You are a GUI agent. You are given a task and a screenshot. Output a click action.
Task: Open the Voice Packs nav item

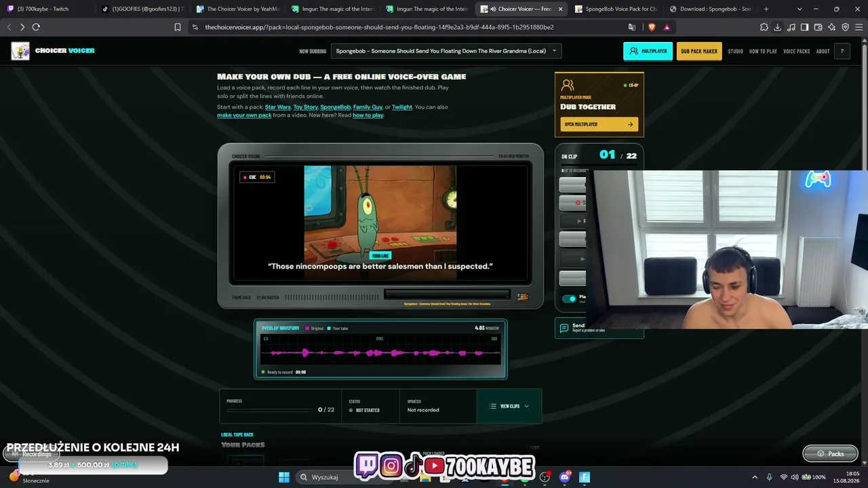(x=796, y=52)
